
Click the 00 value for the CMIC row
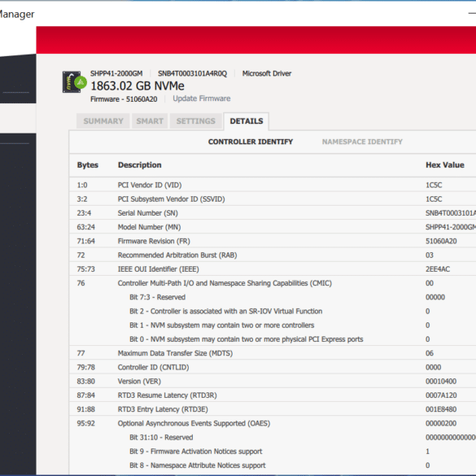click(x=430, y=283)
